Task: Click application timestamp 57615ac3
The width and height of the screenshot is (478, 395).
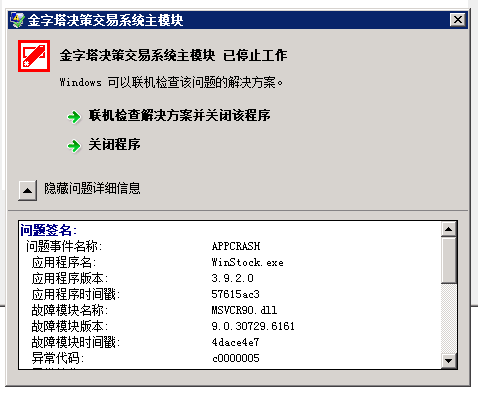Action: (235, 294)
